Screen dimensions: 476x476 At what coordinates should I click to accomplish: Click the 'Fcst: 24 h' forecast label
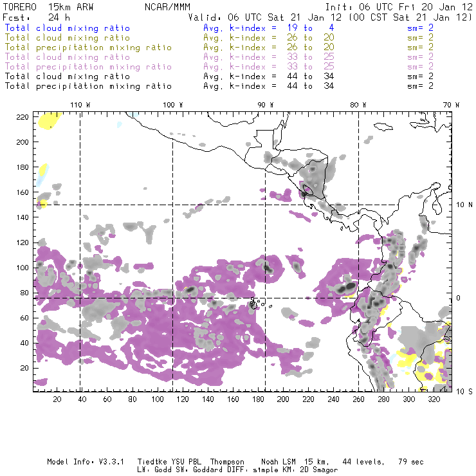37,17
